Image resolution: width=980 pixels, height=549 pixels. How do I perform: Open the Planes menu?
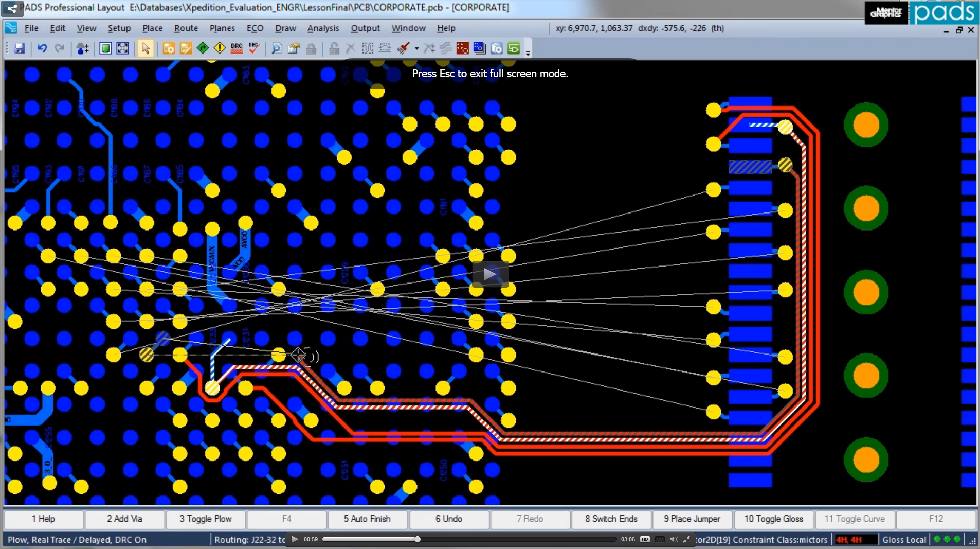tap(222, 28)
